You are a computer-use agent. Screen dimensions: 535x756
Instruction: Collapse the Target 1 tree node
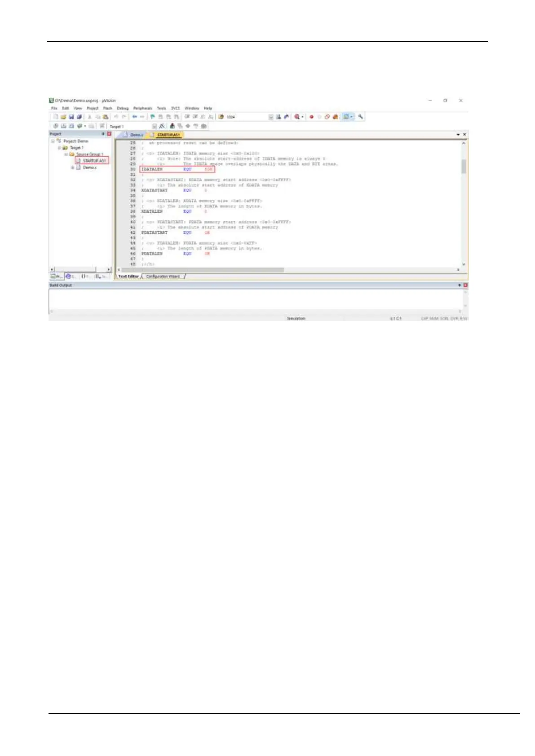click(59, 148)
